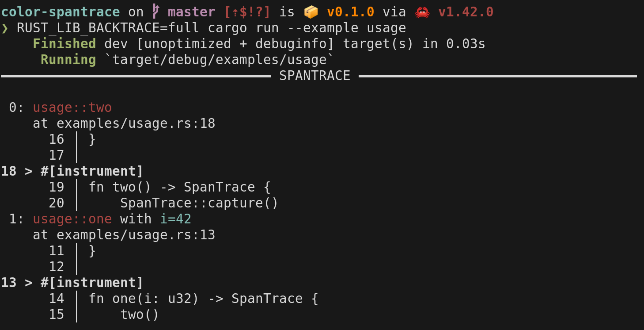
Task: Click the git branch icon before master
Action: point(155,12)
